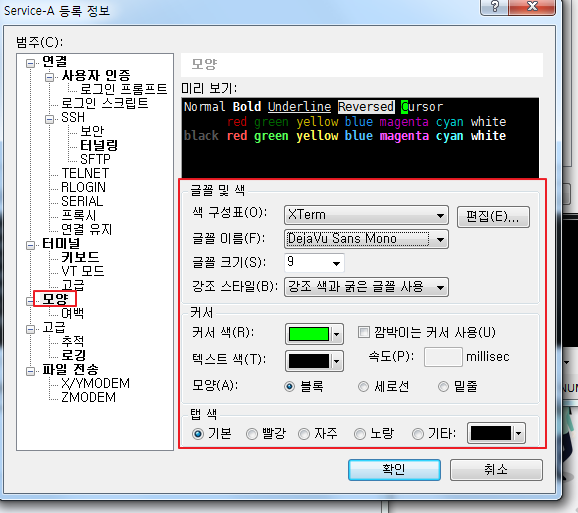The width and height of the screenshot is (578, 513).
Task: Select 연결 in category tree
Action: click(x=55, y=61)
